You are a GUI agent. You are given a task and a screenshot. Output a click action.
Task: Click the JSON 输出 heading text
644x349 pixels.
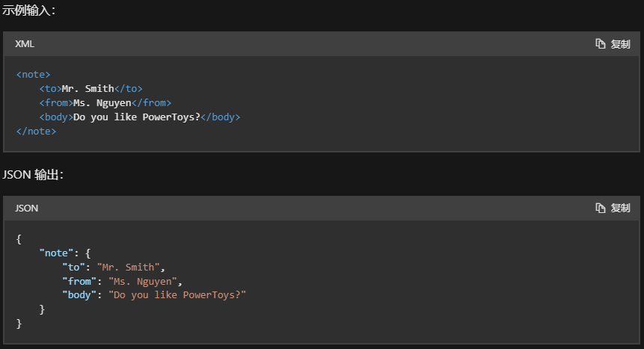click(33, 174)
